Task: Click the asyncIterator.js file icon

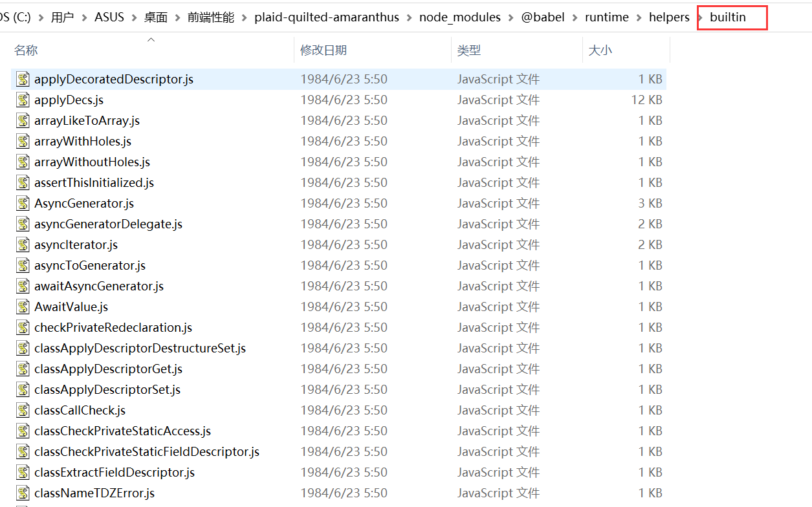Action: tap(23, 244)
